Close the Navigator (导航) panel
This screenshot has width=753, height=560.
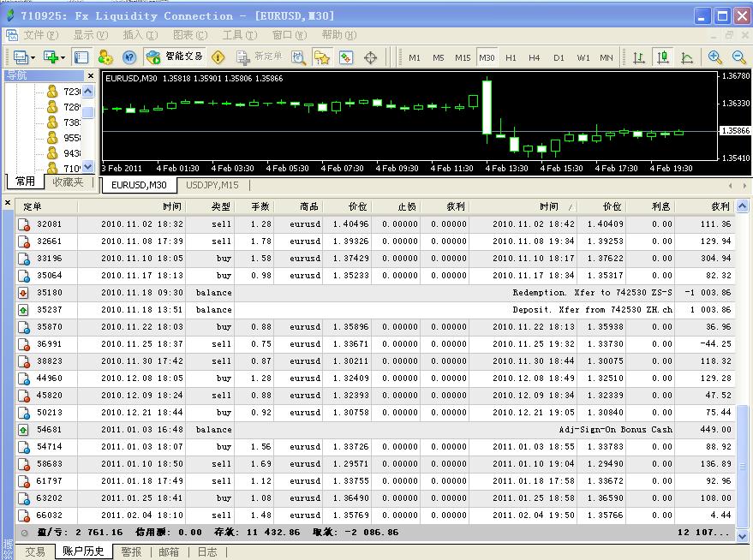90,76
